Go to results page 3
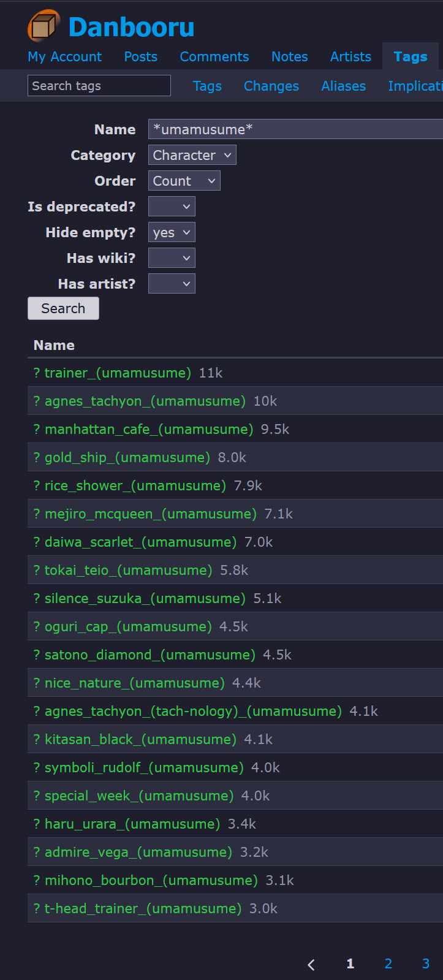The height and width of the screenshot is (980, 443). click(426, 963)
